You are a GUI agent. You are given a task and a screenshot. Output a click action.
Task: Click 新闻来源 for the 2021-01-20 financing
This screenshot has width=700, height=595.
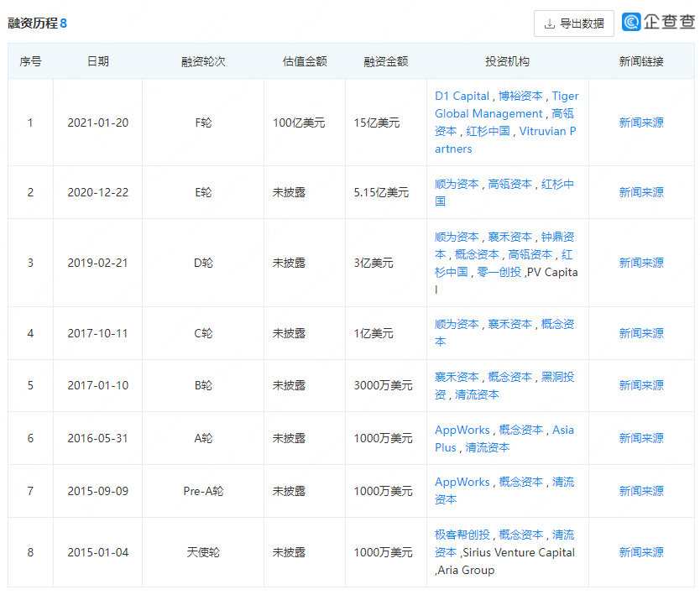click(x=642, y=123)
